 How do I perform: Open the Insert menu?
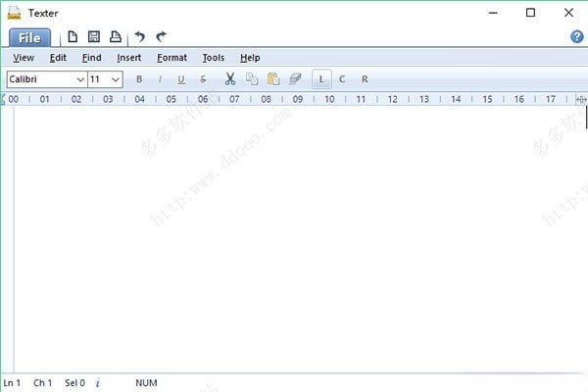point(129,58)
